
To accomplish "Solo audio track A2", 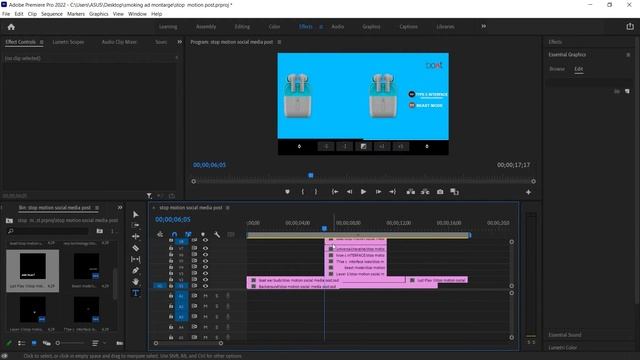I will click(217, 306).
